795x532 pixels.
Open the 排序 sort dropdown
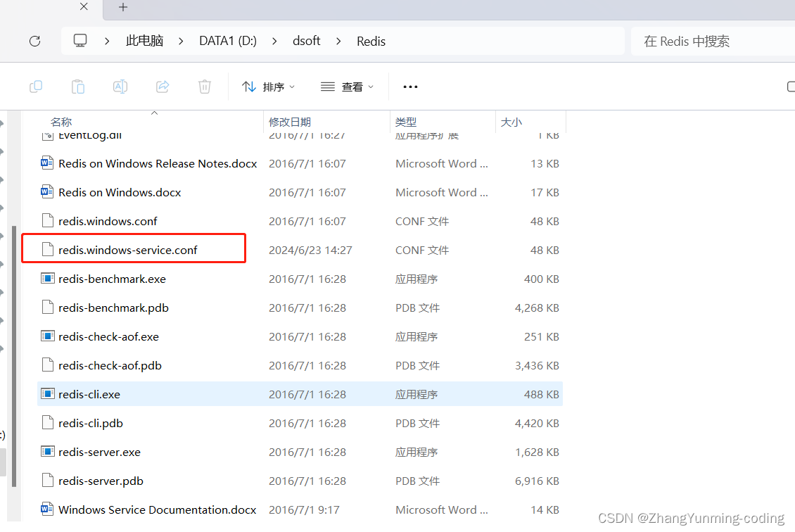pos(268,86)
